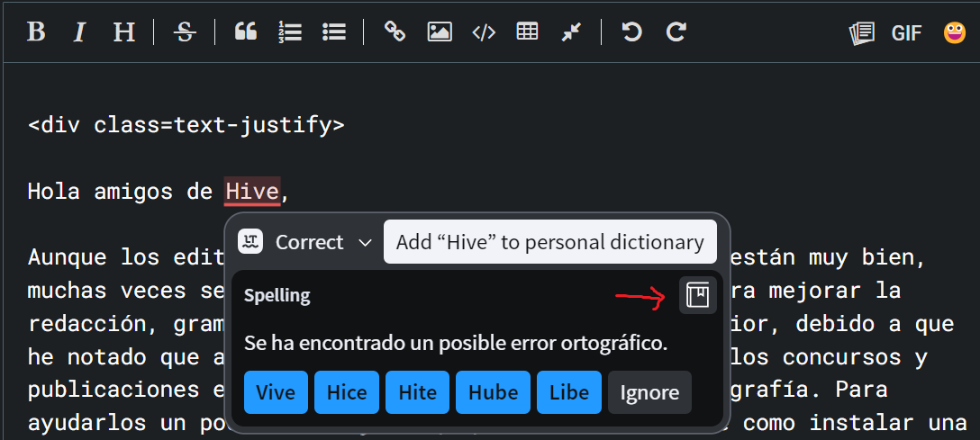
Task: Insert a table
Action: pyautogui.click(x=527, y=31)
